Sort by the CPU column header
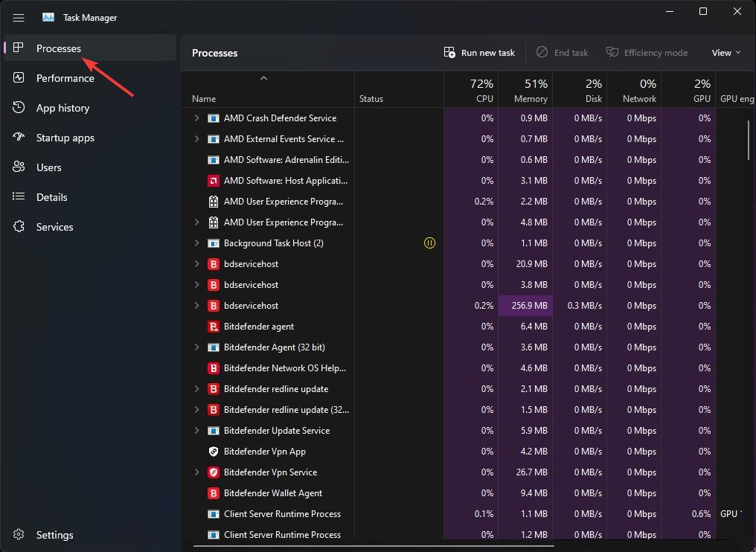Screen dimensions: 756x552 tap(471, 90)
